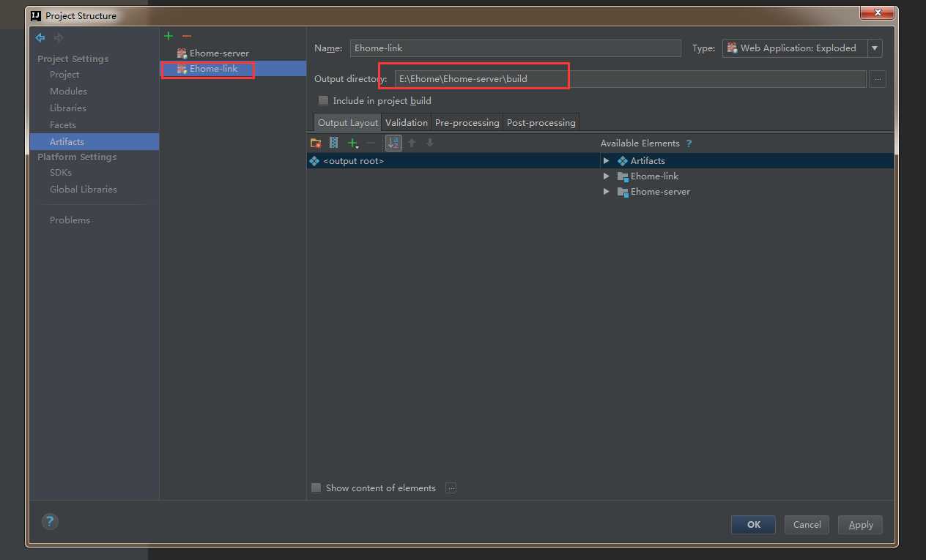The width and height of the screenshot is (926, 560).
Task: Toggle Show content of elements checkbox
Action: pyautogui.click(x=316, y=488)
